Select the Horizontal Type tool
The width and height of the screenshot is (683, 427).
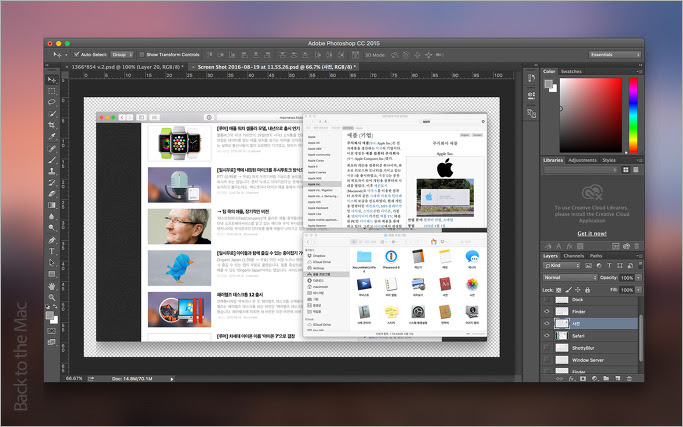click(x=51, y=251)
